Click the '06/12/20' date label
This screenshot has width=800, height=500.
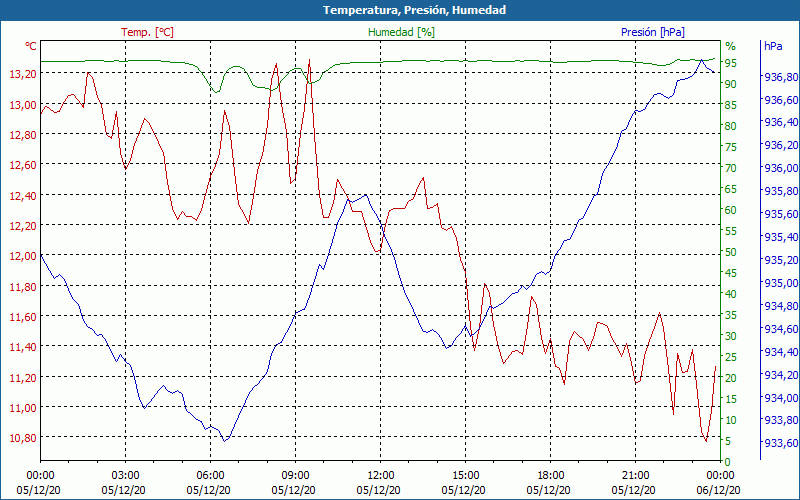[x=718, y=490]
